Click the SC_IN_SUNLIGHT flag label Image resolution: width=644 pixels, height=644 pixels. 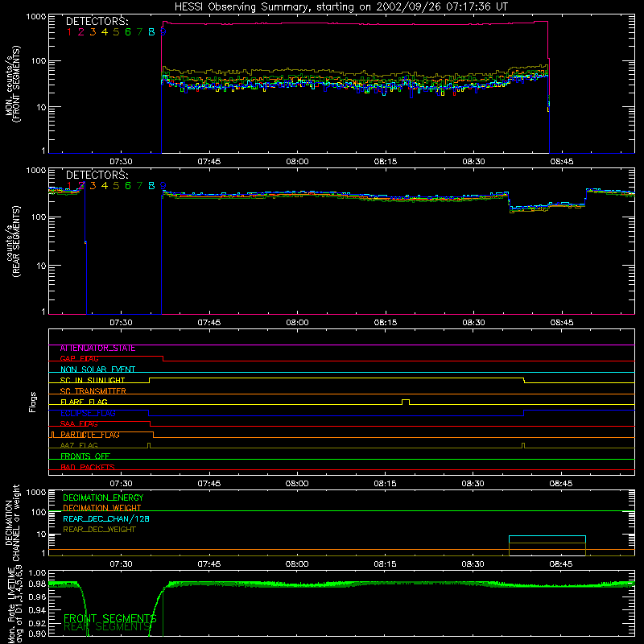point(93,380)
